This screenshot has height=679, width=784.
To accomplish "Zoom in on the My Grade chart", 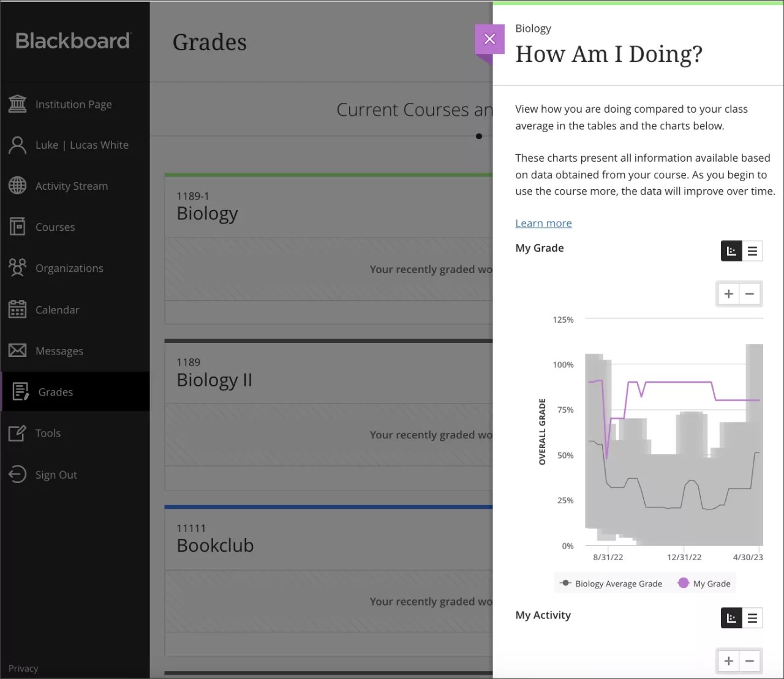I will (x=728, y=294).
